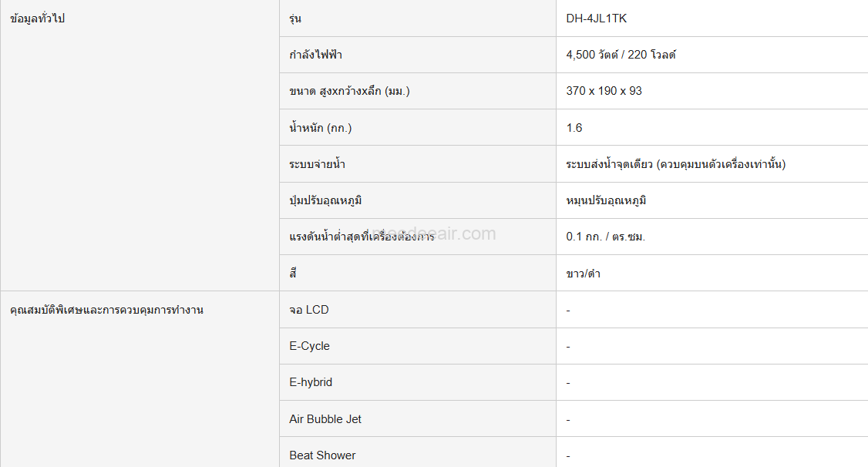Click the Air Bubble Jet feature label
Viewport: 868px width, 467px height.
pos(325,419)
